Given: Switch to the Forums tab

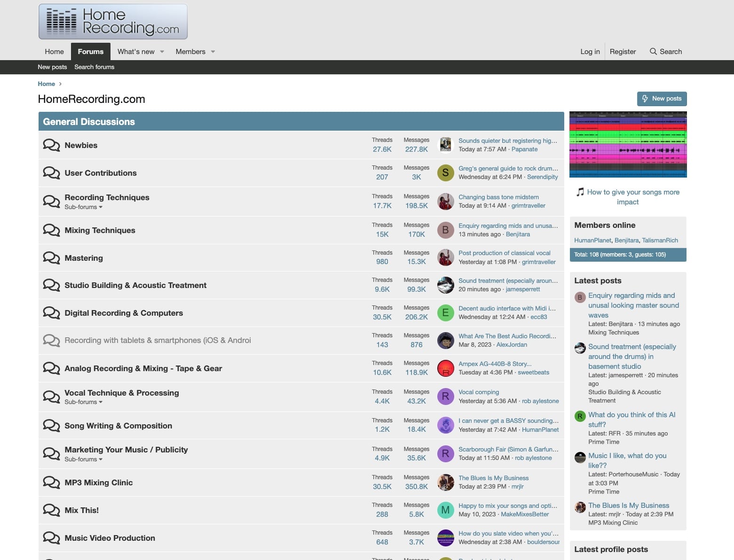Looking at the screenshot, I should point(90,51).
